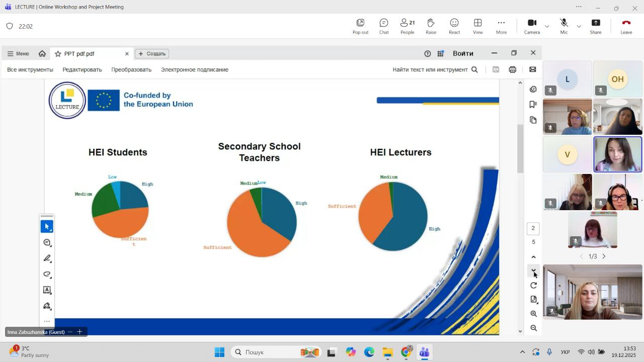Open the React emoji menu
This screenshot has width=644, height=362.
[x=454, y=26]
